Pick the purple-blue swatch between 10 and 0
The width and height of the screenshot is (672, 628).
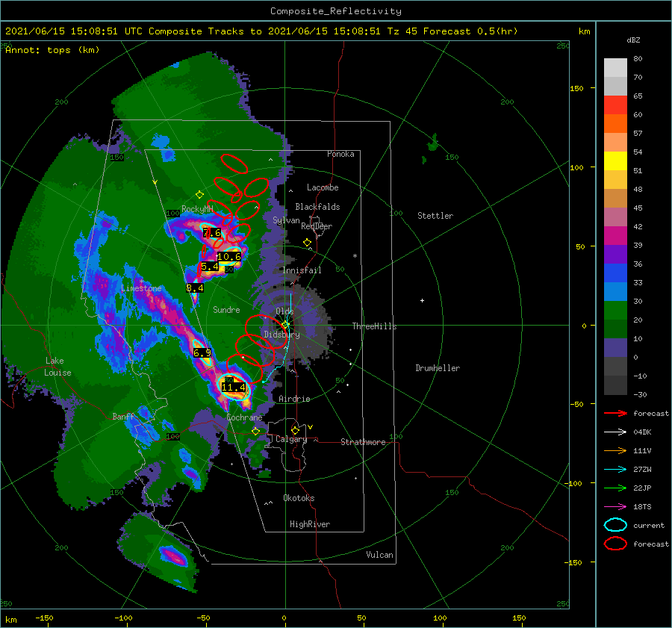615,348
